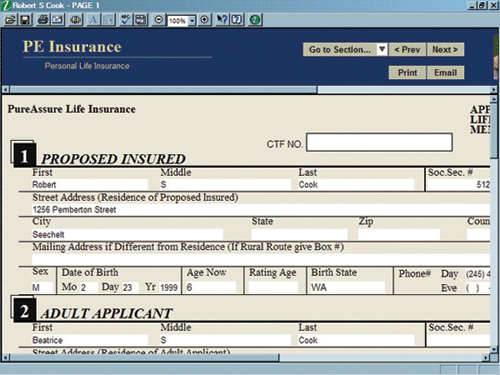Click the Print button in header
This screenshot has height=375, width=500.
click(407, 72)
